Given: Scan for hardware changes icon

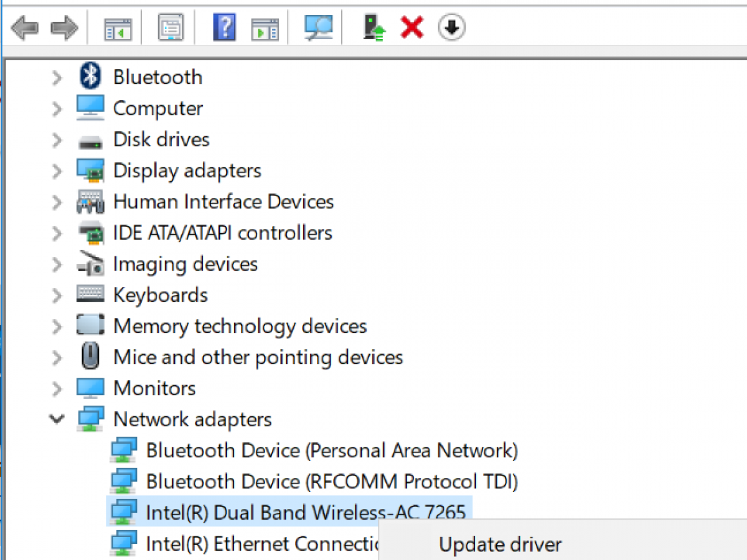Looking at the screenshot, I should coord(319,27).
